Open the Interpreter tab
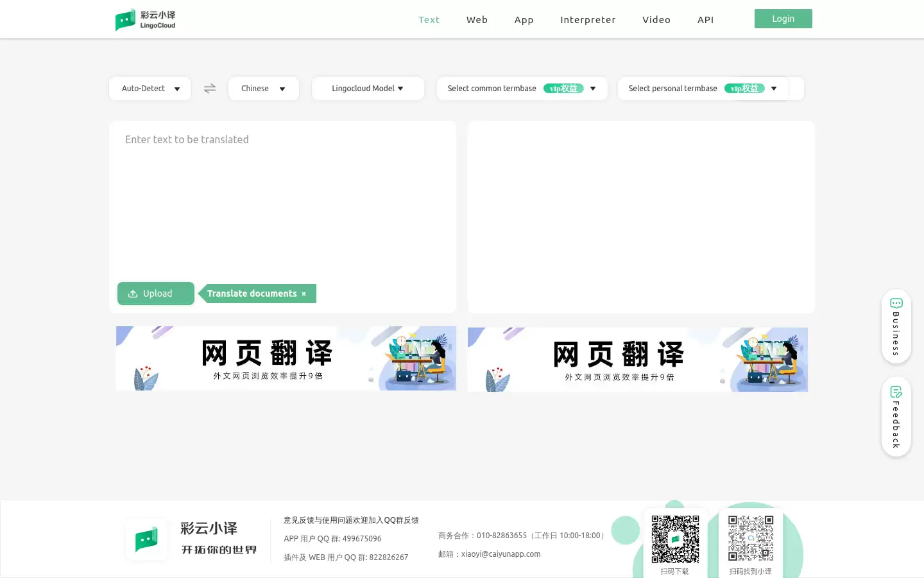 click(x=588, y=20)
